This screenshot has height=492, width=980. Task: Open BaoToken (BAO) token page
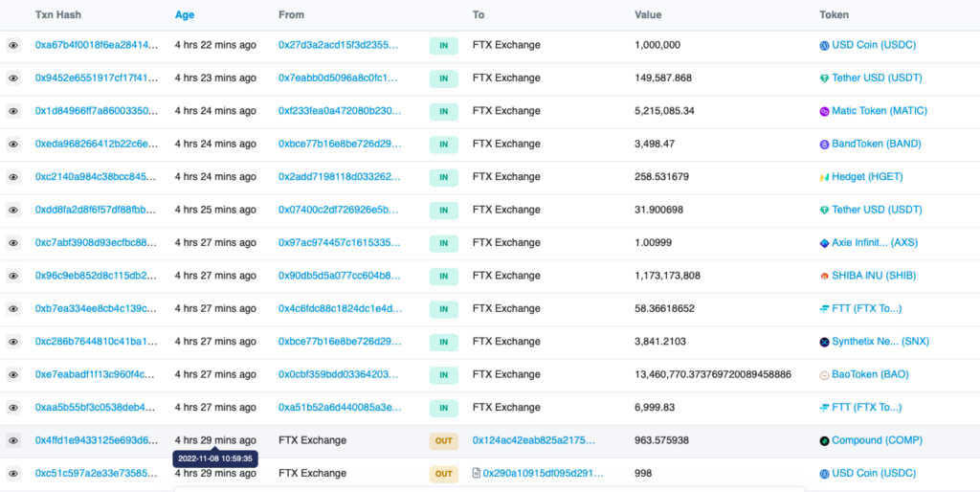[x=869, y=374]
